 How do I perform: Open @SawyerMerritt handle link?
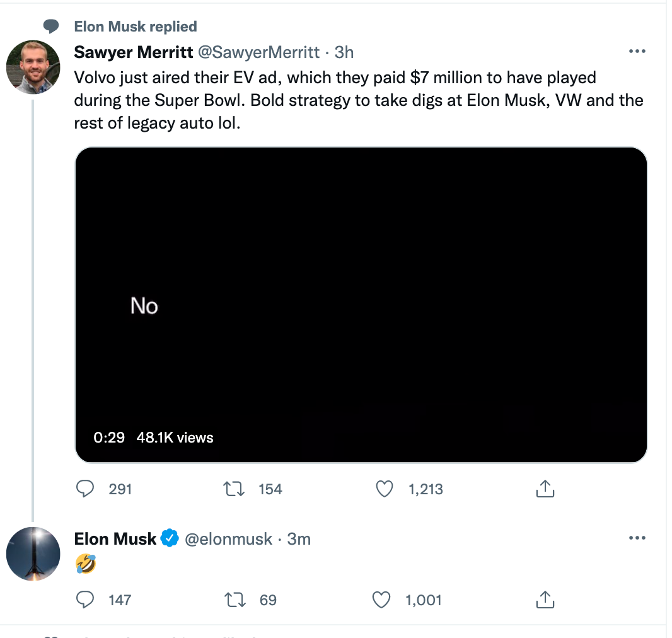click(258, 52)
